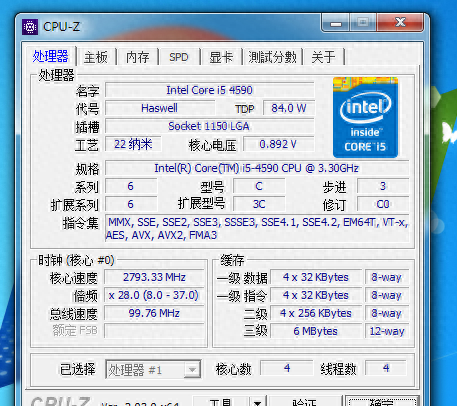Click the 一级 数据 cache size 4 x 32 KBytes

[x=316, y=277]
